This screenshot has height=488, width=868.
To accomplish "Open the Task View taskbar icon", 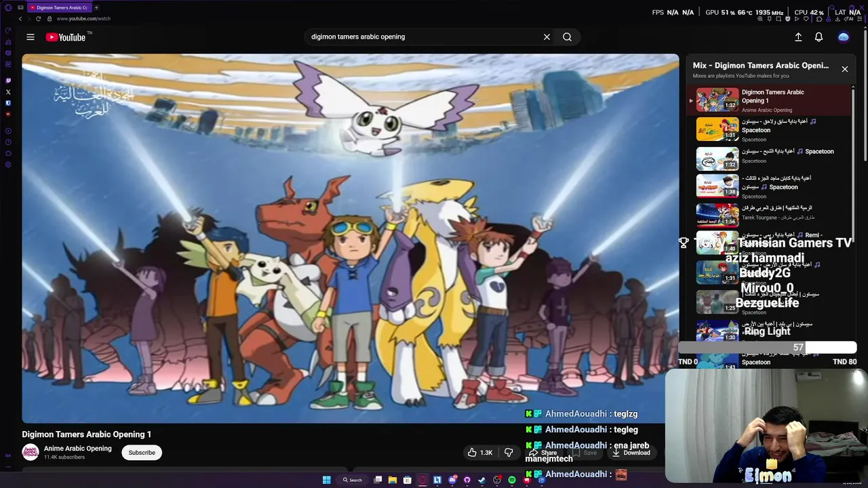I will (x=378, y=480).
